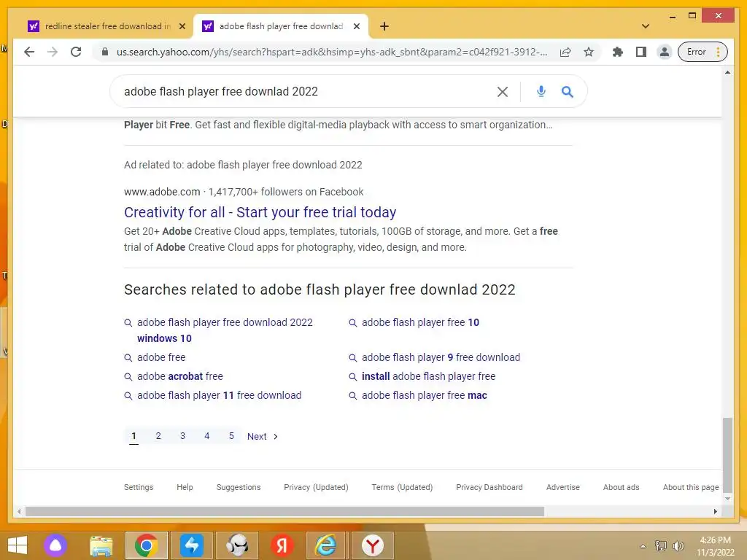
Task: Click Next to advance results
Action: tap(263, 436)
